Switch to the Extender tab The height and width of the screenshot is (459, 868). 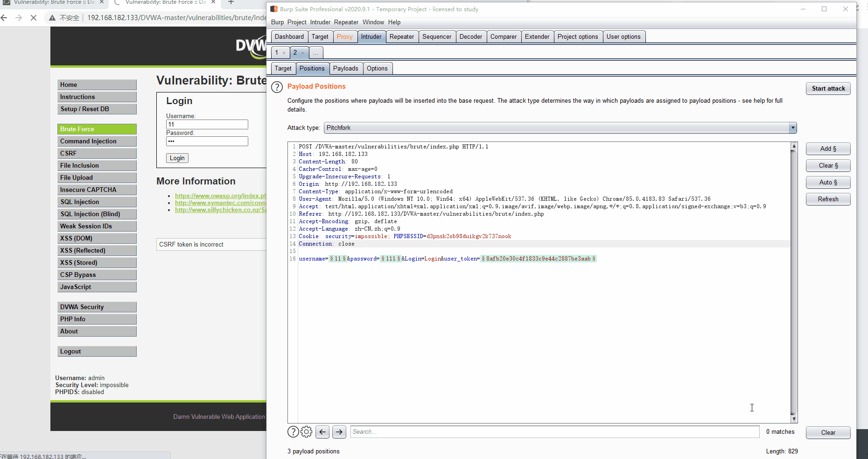[x=537, y=37]
